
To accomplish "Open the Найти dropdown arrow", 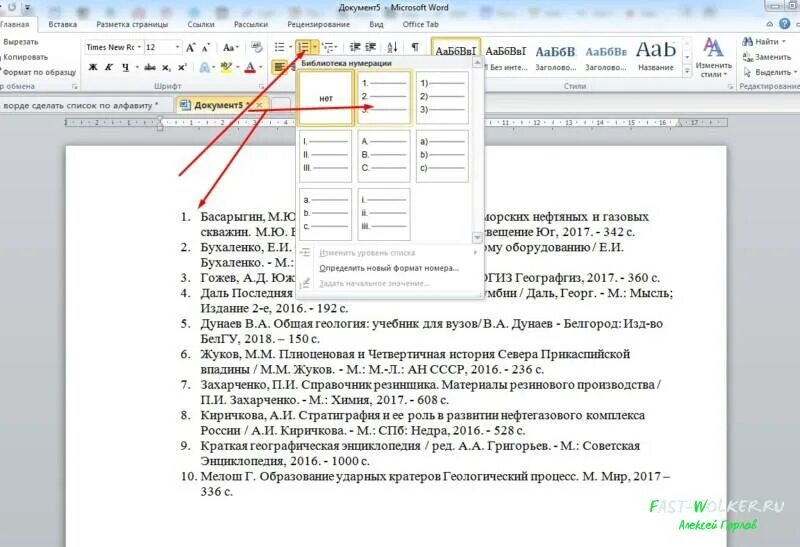I will pos(784,42).
